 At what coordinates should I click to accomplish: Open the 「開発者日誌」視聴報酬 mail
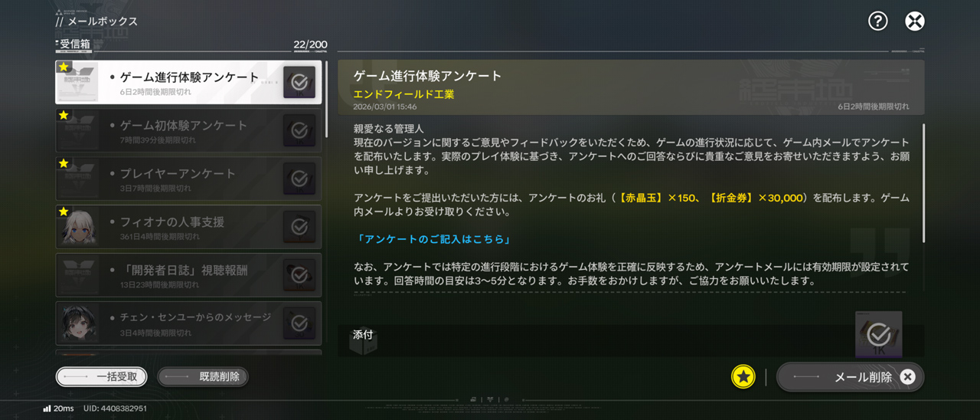click(188, 275)
